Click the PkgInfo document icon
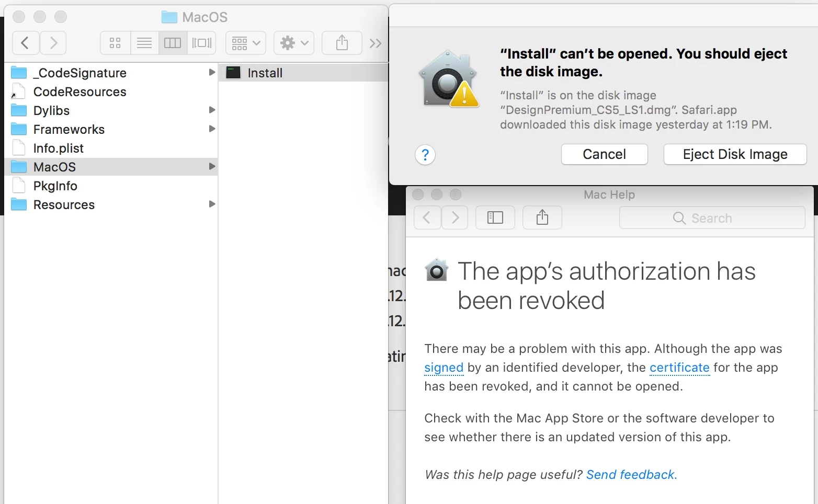818x504 pixels. (19, 186)
